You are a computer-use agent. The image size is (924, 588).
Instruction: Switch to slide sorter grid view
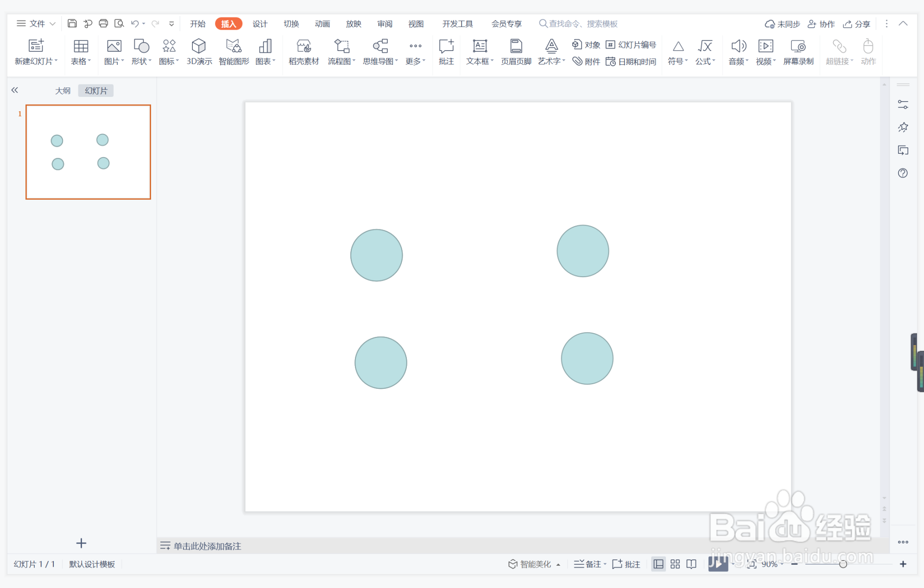(x=675, y=564)
